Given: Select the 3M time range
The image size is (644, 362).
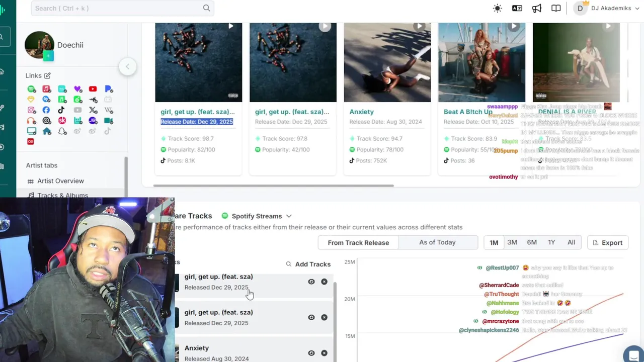Looking at the screenshot, I should (512, 242).
